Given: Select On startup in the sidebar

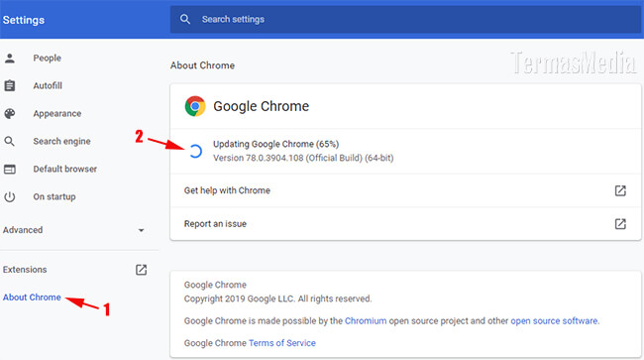Looking at the screenshot, I should [54, 196].
